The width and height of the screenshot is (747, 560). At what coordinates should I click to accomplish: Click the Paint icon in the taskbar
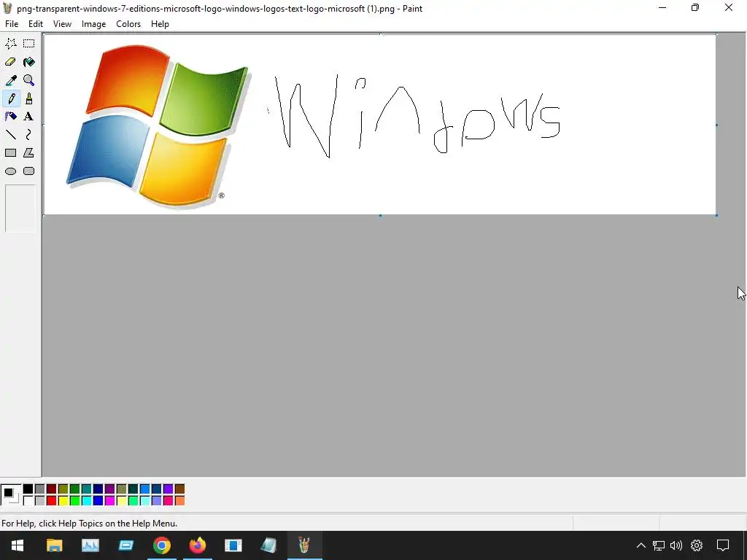click(304, 545)
